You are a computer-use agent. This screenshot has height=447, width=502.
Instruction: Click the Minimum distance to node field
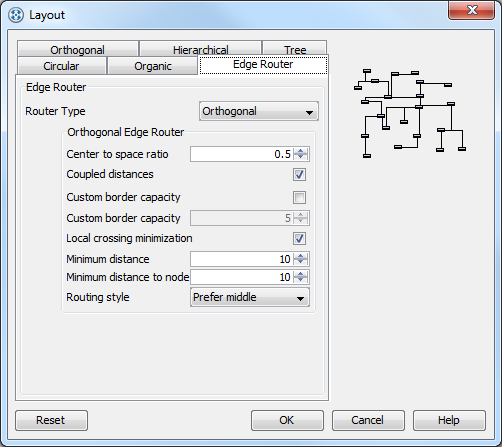click(241, 277)
